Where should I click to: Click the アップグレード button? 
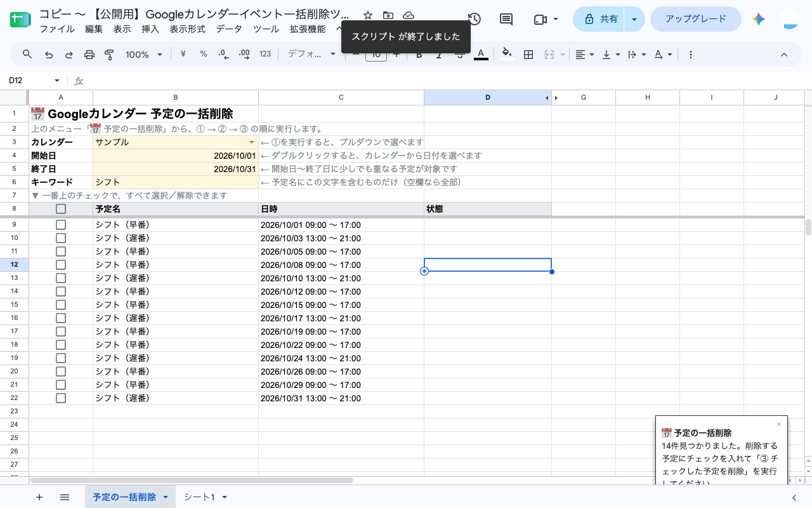click(x=696, y=19)
